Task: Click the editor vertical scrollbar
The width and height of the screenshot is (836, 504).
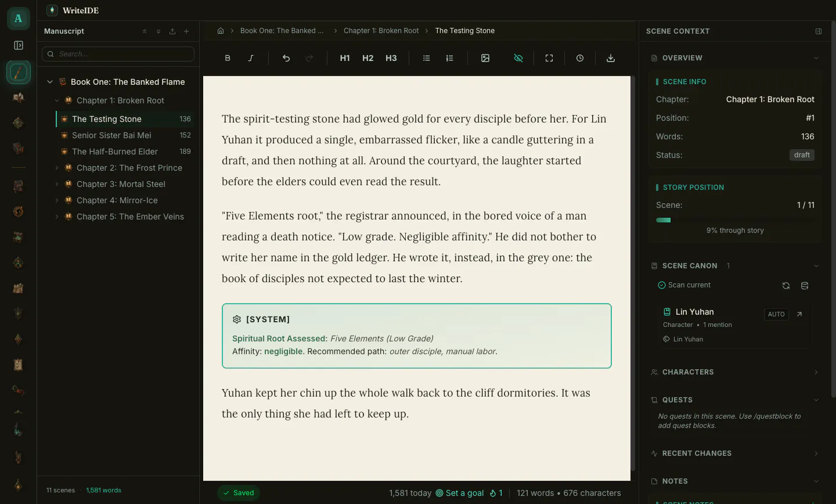Action: (x=633, y=273)
